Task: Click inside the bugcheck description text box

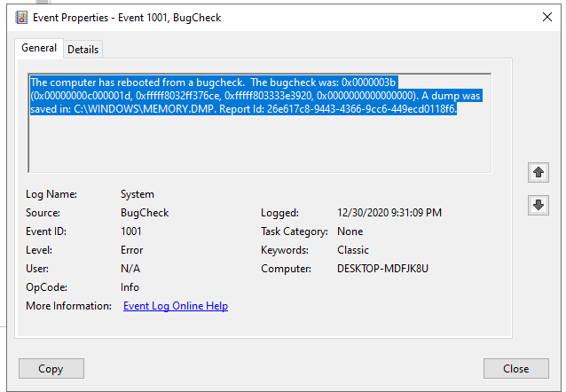Action: 260,122
